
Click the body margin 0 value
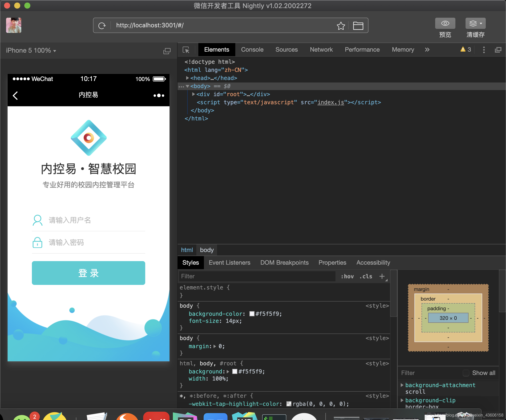221,346
